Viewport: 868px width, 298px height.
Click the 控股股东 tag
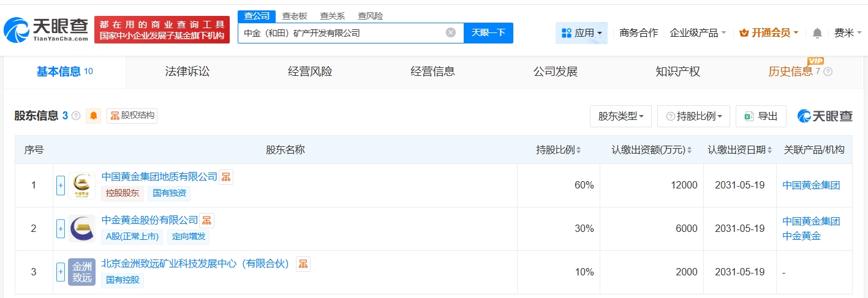(x=122, y=194)
